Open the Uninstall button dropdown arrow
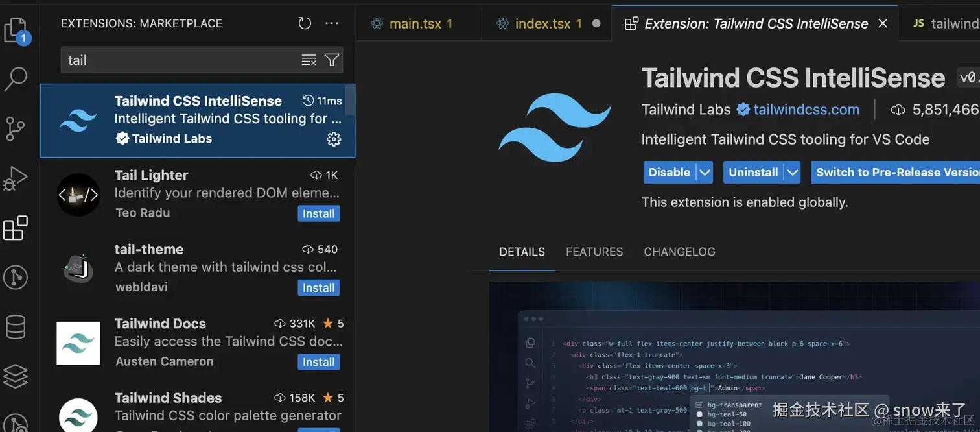 pyautogui.click(x=793, y=173)
